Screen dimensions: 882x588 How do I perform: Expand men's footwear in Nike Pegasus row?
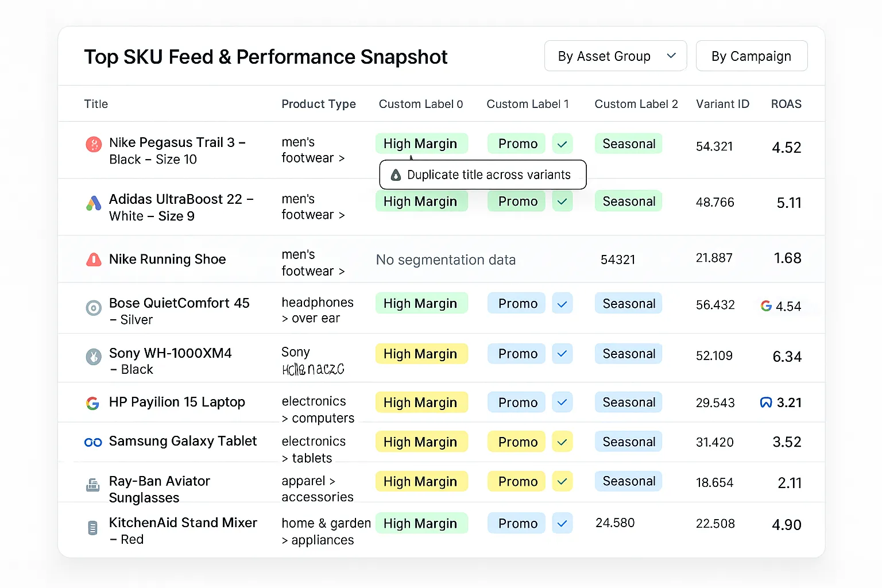[313, 150]
